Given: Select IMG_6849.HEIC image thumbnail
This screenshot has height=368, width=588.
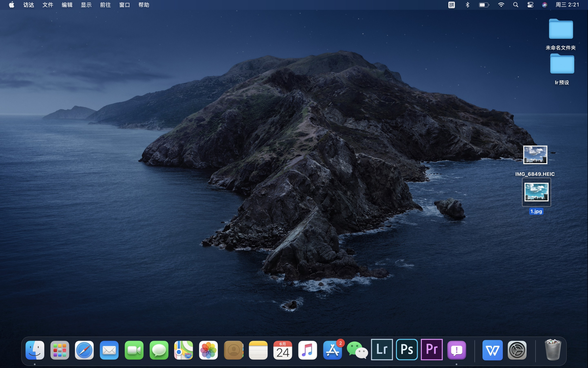Looking at the screenshot, I should tap(535, 155).
